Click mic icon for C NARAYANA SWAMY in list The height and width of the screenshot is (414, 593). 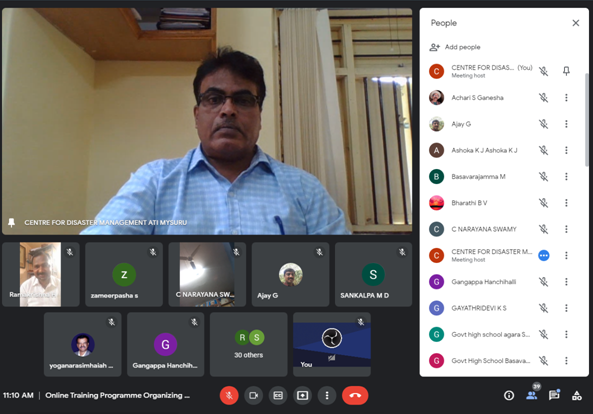pyautogui.click(x=543, y=229)
